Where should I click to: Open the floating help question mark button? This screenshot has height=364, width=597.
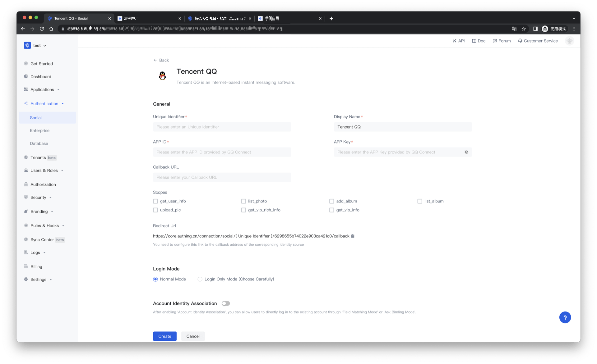[x=565, y=317]
